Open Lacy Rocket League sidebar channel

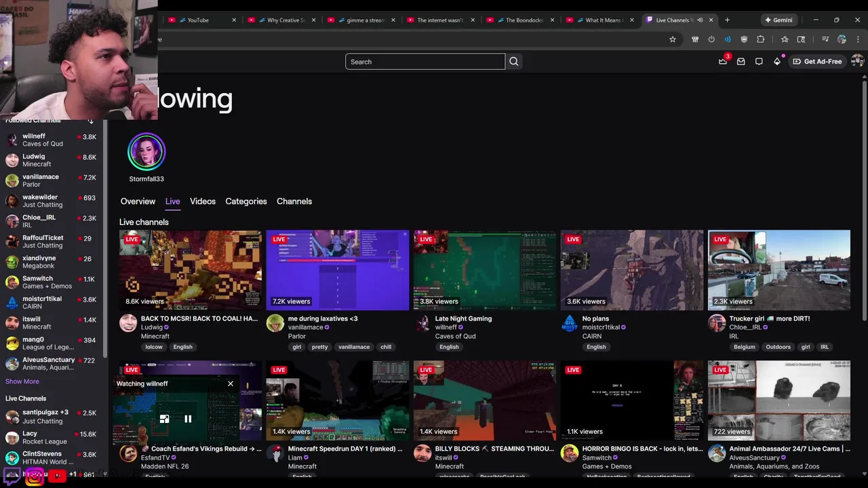pyautogui.click(x=51, y=438)
